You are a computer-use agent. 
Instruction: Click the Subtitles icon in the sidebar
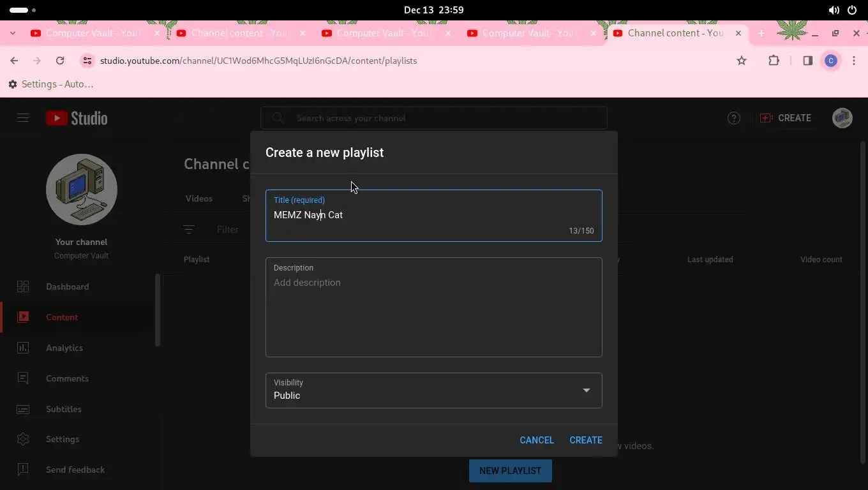pyautogui.click(x=23, y=409)
